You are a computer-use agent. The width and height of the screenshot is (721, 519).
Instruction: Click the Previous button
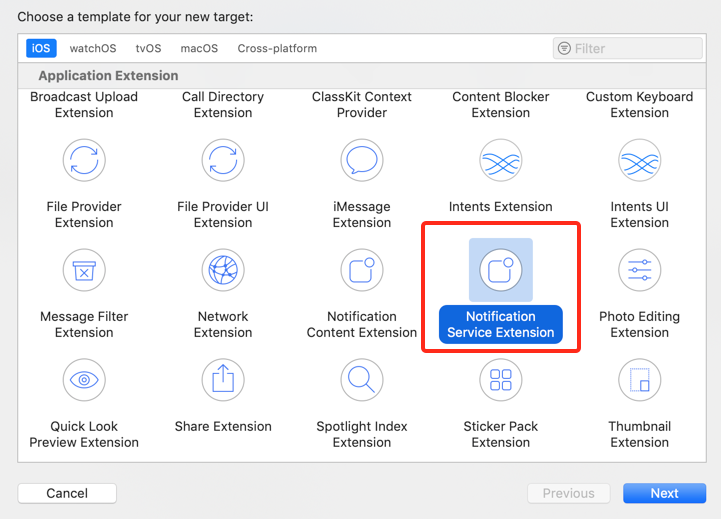click(x=569, y=493)
